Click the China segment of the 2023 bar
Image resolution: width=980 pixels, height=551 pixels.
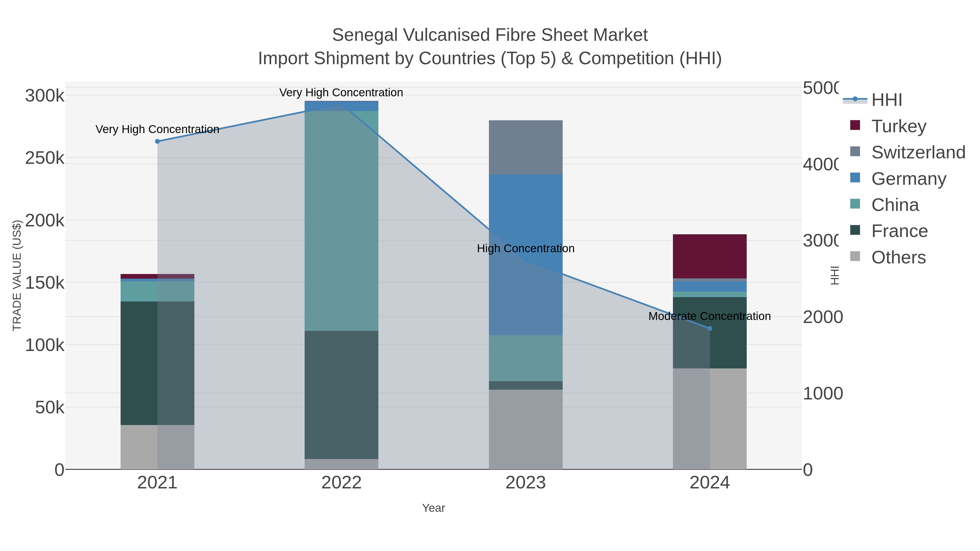pyautogui.click(x=526, y=358)
